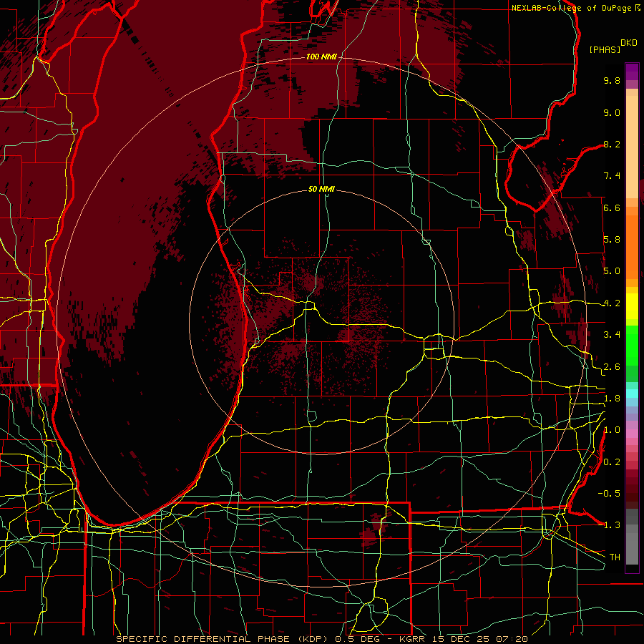Click the "TH" threshold label on the scale

click(615, 557)
